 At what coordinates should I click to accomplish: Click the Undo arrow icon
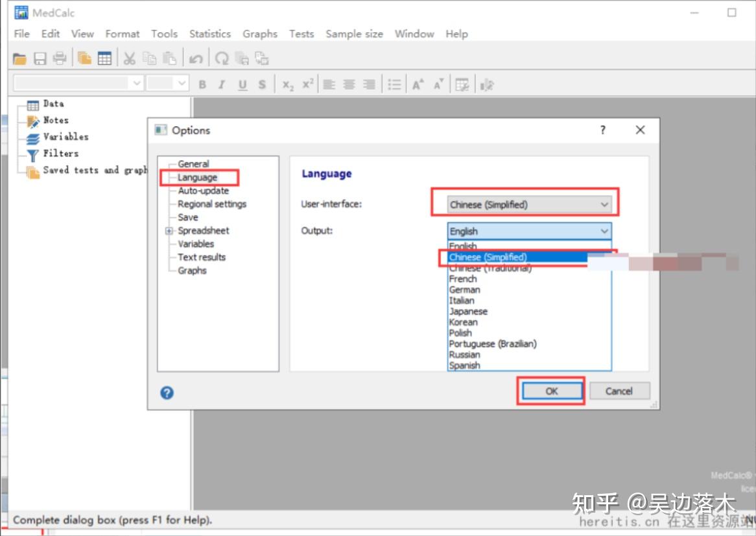197,58
